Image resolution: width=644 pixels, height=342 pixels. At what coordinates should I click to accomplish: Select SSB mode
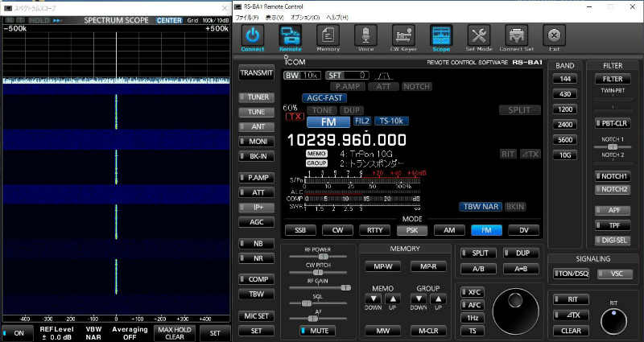point(300,230)
